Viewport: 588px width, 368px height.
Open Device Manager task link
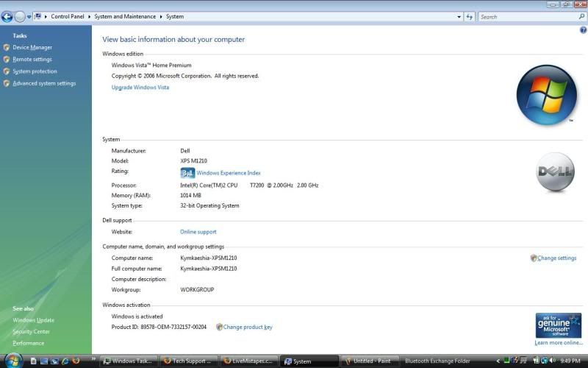point(32,47)
